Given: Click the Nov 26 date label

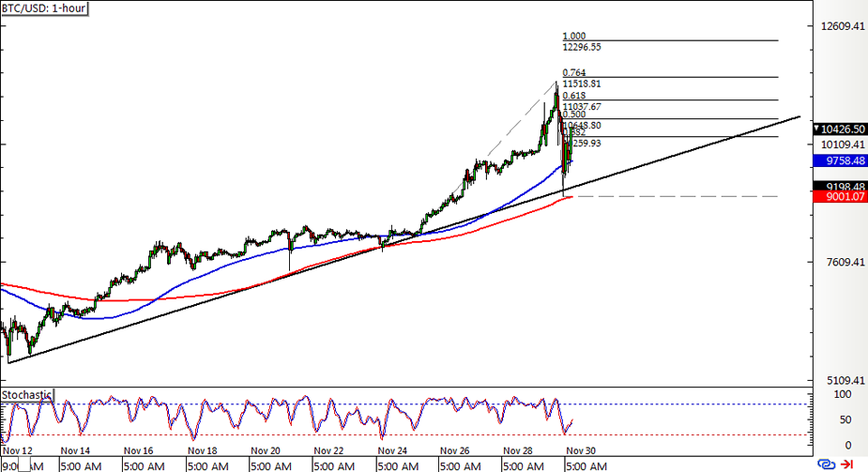Looking at the screenshot, I should (x=455, y=450).
